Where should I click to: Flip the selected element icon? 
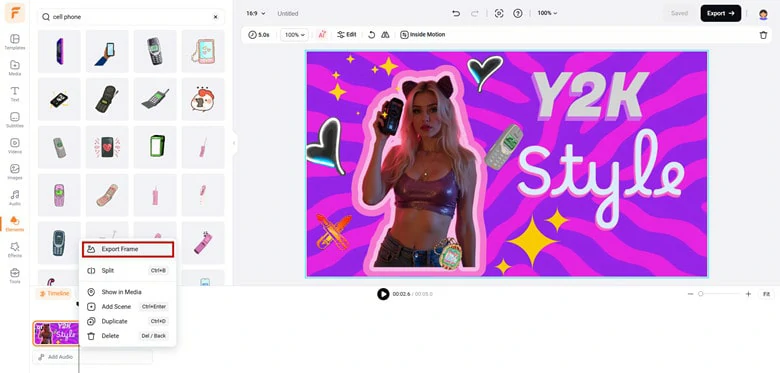385,35
